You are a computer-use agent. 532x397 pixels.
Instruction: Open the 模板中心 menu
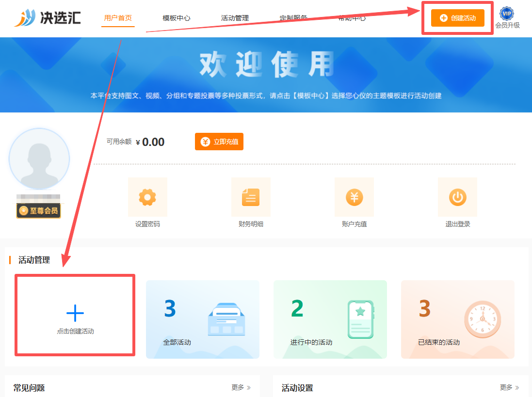pyautogui.click(x=177, y=18)
